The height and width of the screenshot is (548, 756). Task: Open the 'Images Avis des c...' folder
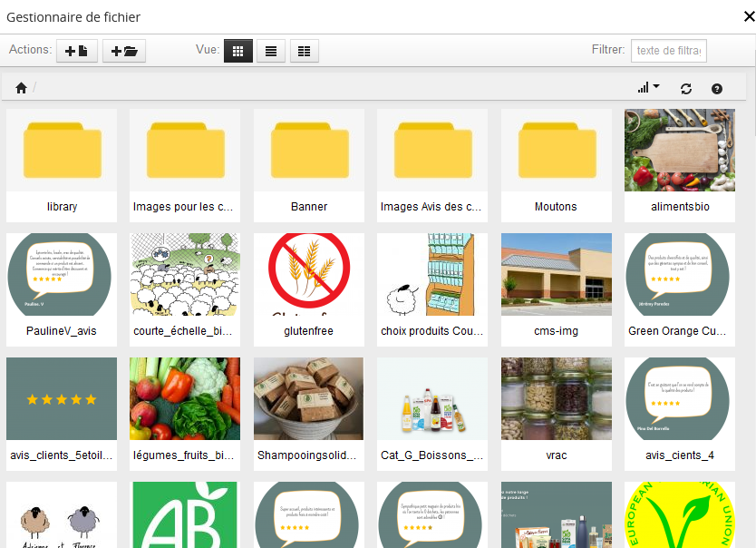(x=432, y=150)
